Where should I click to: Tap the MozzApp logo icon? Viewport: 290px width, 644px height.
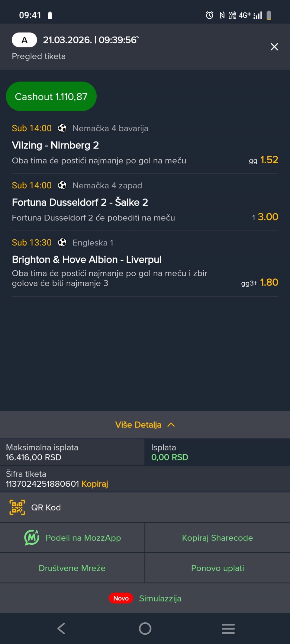pyautogui.click(x=32, y=538)
